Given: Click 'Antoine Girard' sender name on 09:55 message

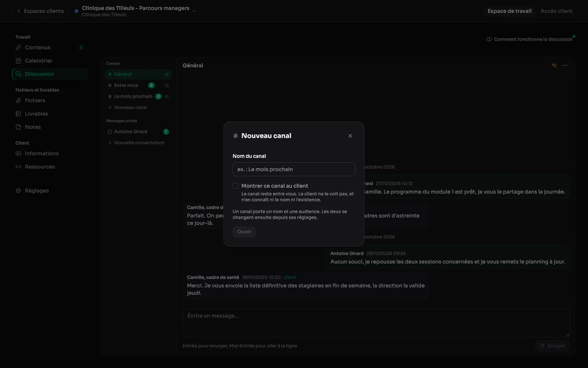Looking at the screenshot, I should coord(347,254).
